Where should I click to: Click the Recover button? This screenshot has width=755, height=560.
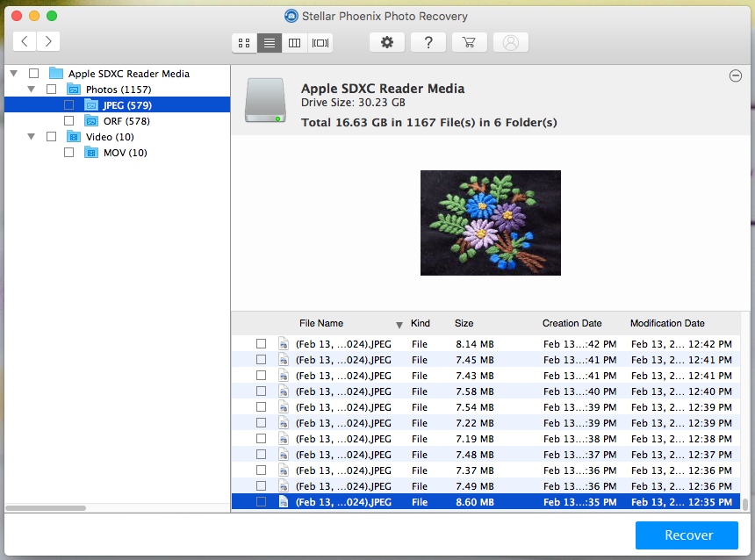click(x=688, y=535)
